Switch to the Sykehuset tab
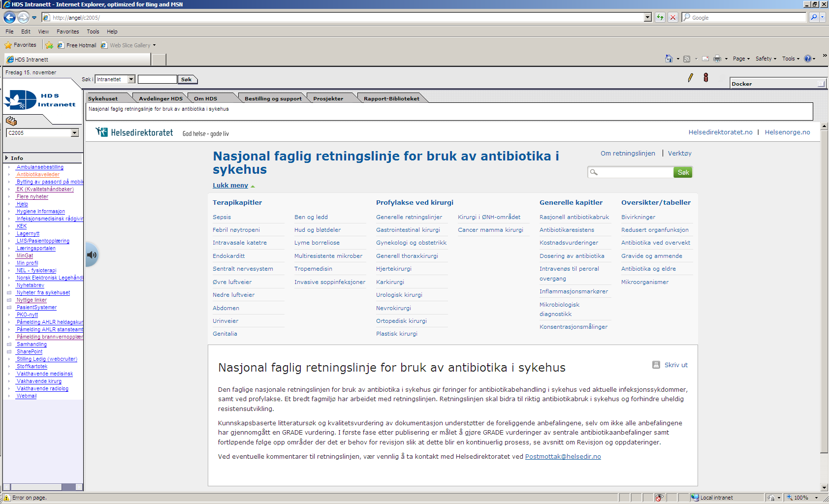Viewport: 829px width, 504px height. pos(103,98)
